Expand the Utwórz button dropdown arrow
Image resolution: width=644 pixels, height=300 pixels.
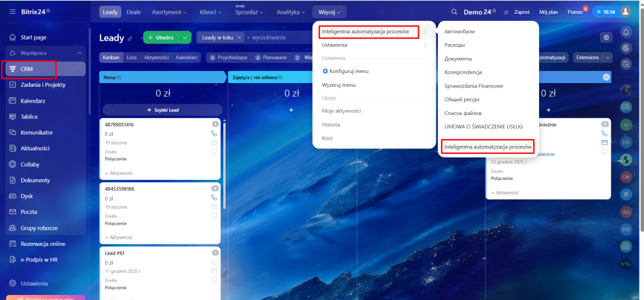point(185,38)
